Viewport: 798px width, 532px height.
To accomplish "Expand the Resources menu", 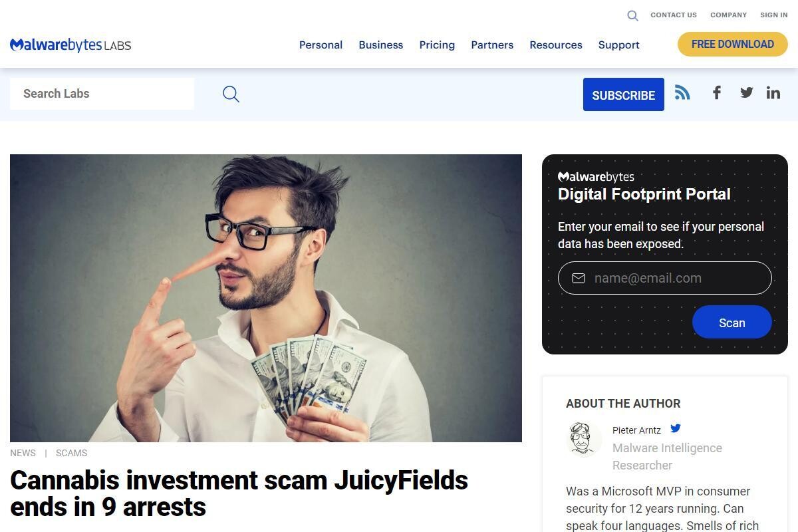I will [556, 45].
